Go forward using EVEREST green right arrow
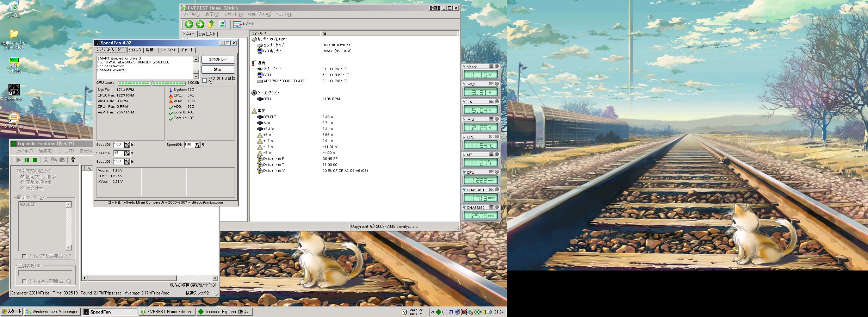The width and height of the screenshot is (868, 317). tap(200, 24)
